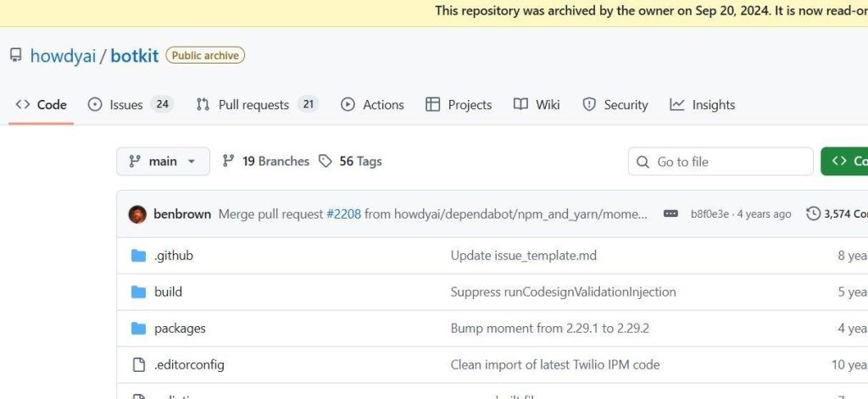Open the .github folder icon
This screenshot has width=868, height=399.
(139, 256)
